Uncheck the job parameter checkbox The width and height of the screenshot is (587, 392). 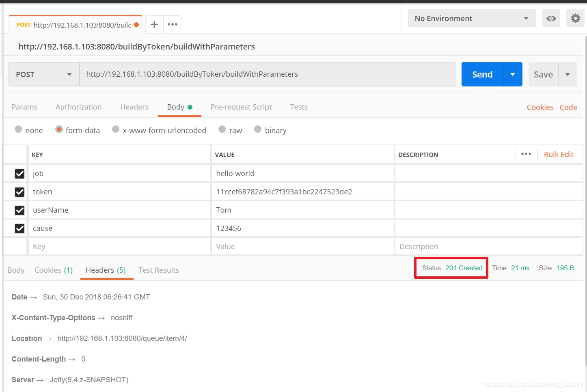[x=19, y=174]
